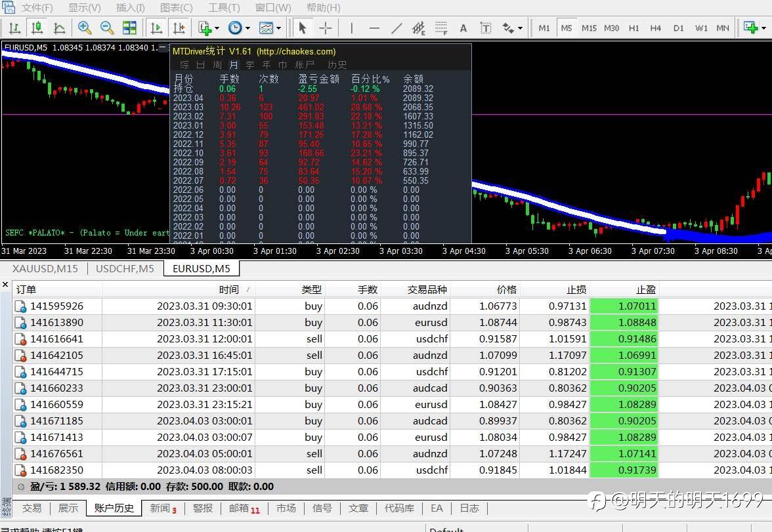Select the Fibonacci retracement tool

tap(440, 28)
